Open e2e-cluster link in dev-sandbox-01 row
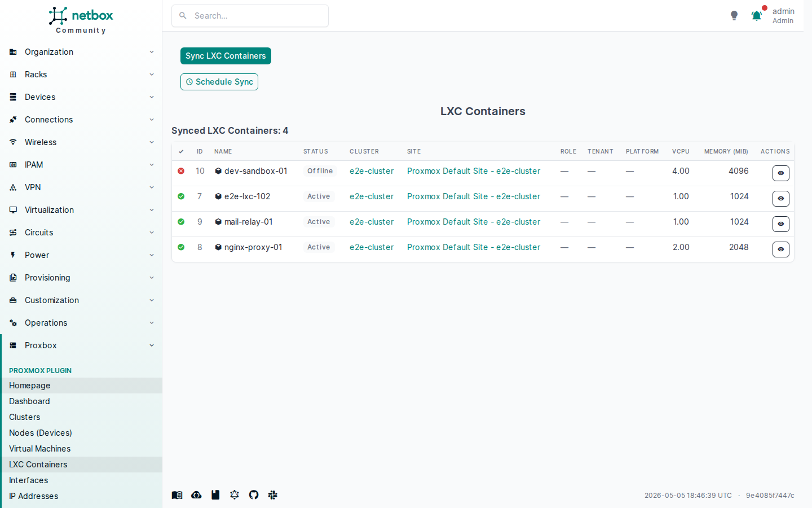The image size is (812, 508). click(372, 171)
